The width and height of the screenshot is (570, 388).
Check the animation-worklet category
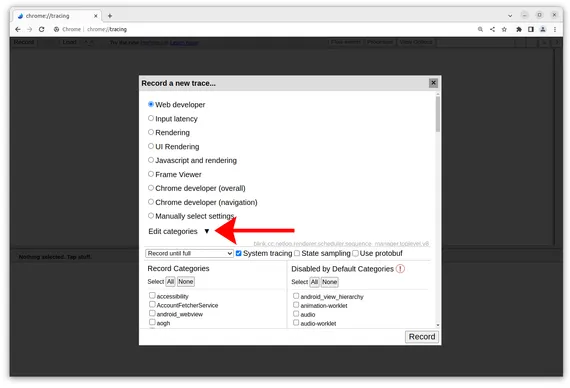[296, 305]
